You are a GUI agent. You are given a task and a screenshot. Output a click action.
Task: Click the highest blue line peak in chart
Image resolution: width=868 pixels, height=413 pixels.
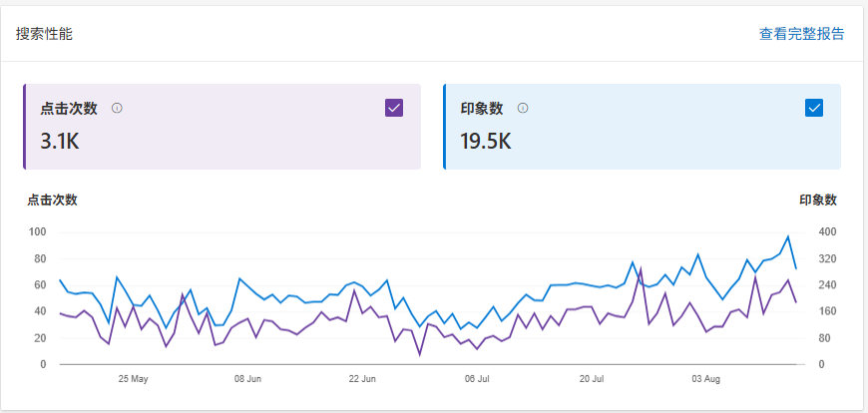788,236
